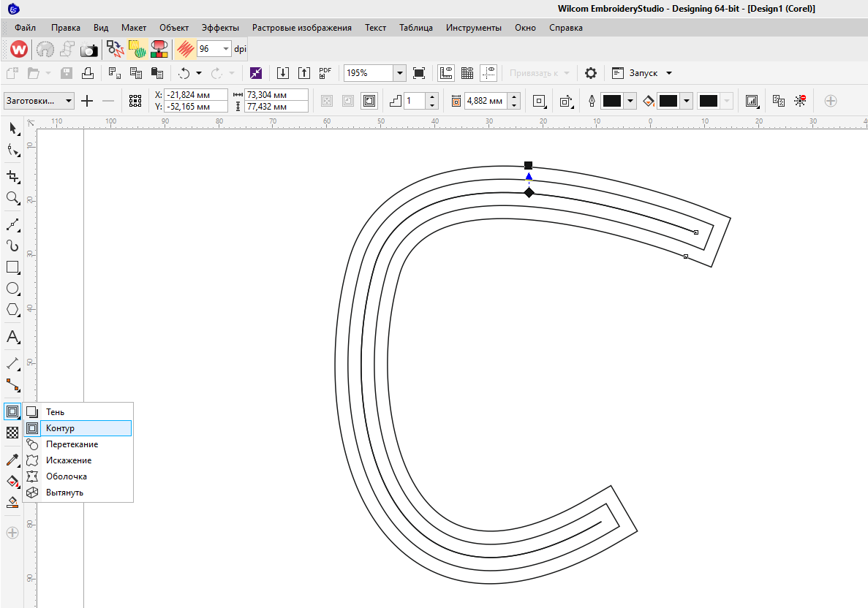Select the Eyedropper tool
The image size is (868, 608).
[x=12, y=460]
